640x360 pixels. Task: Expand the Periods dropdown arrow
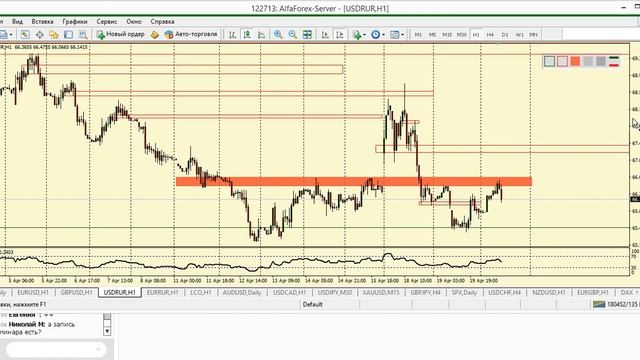pos(383,35)
